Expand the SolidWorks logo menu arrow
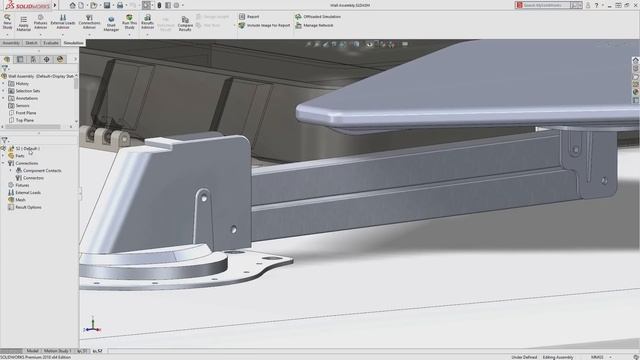Screen dimensions: 640x360 [55, 5]
